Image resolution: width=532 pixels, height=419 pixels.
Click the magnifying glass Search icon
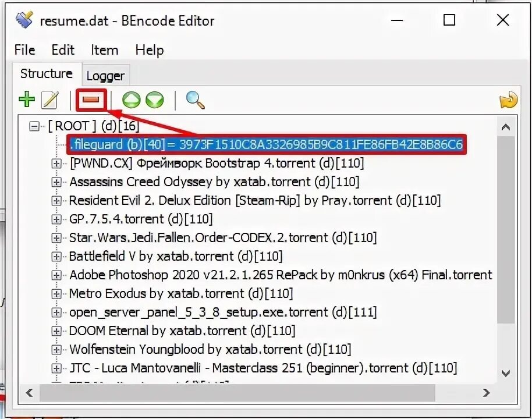pos(195,100)
